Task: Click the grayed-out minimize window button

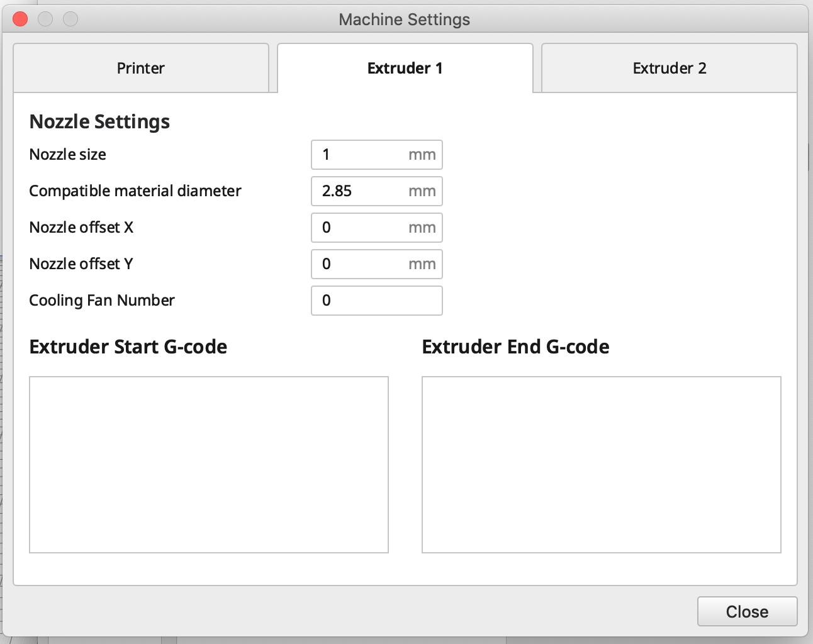Action: [x=45, y=19]
